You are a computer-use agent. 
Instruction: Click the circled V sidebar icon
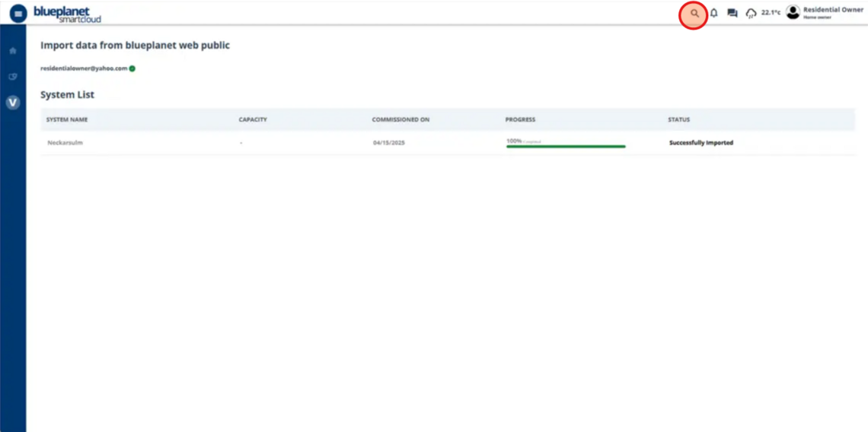(12, 103)
